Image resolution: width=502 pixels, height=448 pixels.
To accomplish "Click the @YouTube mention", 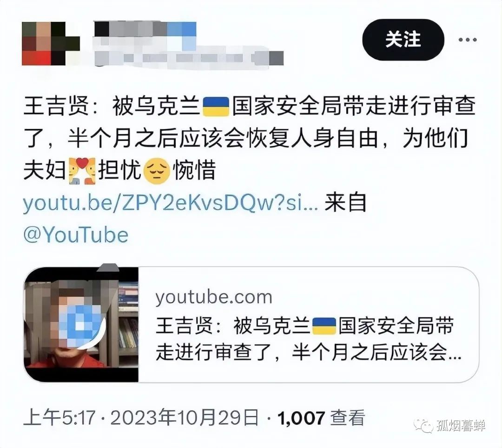I will click(x=76, y=234).
